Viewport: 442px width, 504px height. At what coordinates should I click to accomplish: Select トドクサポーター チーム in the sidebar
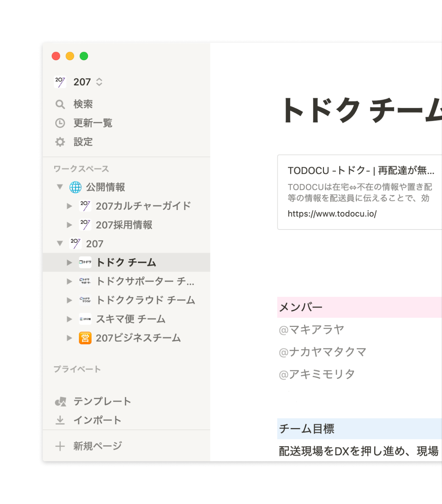(145, 281)
